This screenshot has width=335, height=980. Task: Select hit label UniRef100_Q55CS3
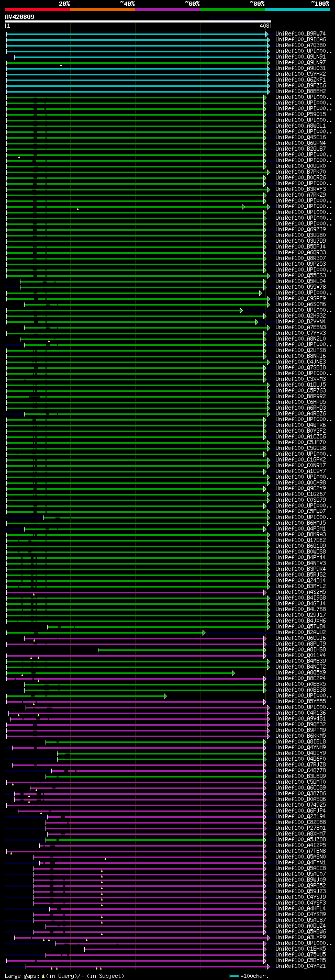[300, 276]
